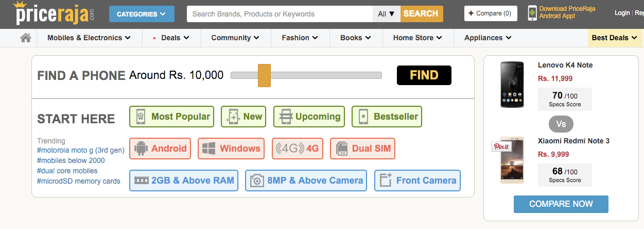Expand the Deals menu
The width and height of the screenshot is (644, 229).
171,38
